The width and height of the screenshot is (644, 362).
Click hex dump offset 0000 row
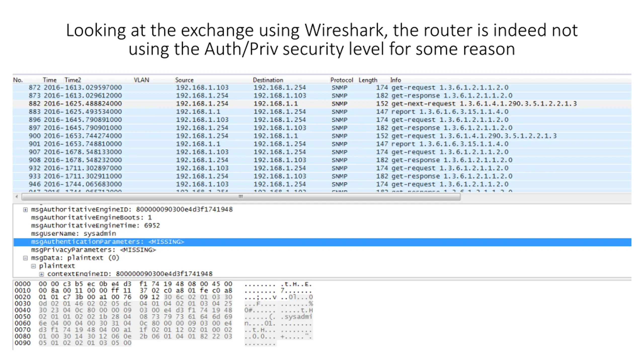(x=163, y=284)
